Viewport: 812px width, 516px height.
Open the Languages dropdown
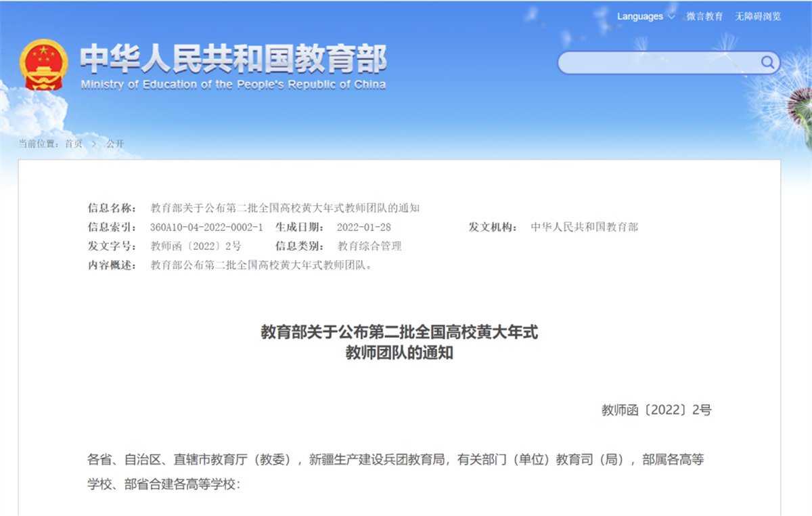click(x=639, y=16)
